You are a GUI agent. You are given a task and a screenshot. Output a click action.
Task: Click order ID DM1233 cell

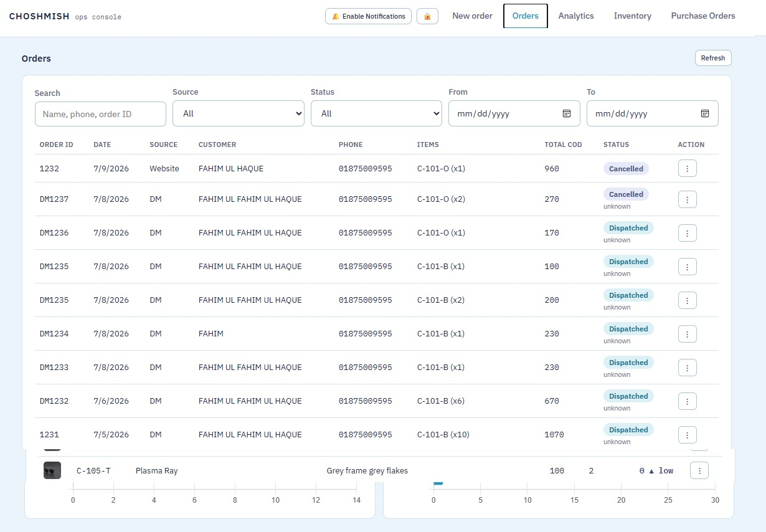tap(54, 368)
